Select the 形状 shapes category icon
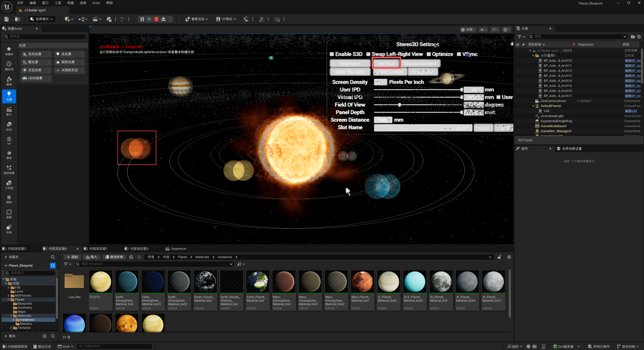This screenshot has width=644, height=350. click(x=9, y=126)
